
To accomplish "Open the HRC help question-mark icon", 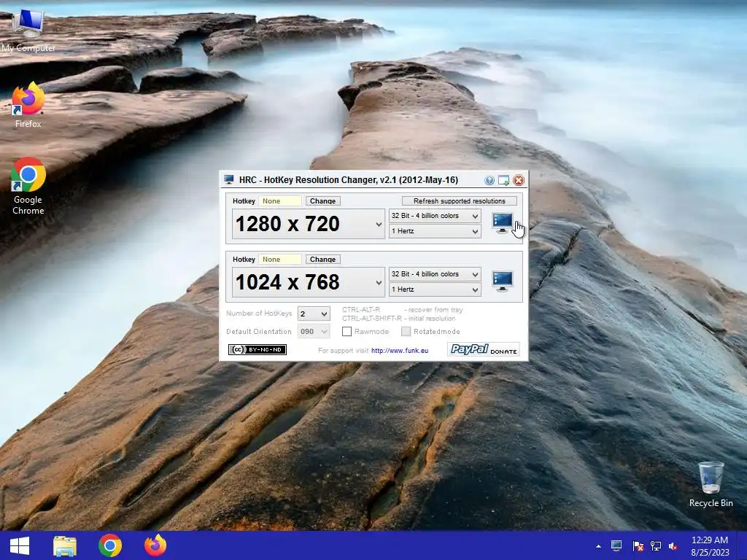I will 489,180.
